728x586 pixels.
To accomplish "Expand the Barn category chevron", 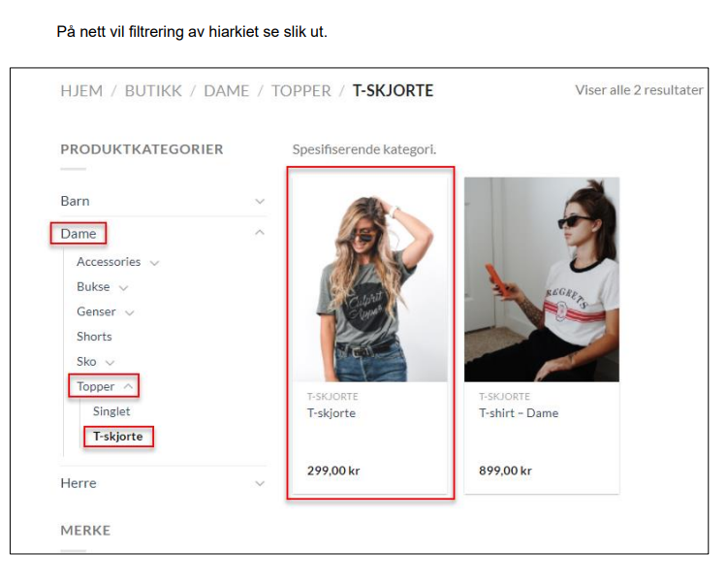I will point(260,201).
